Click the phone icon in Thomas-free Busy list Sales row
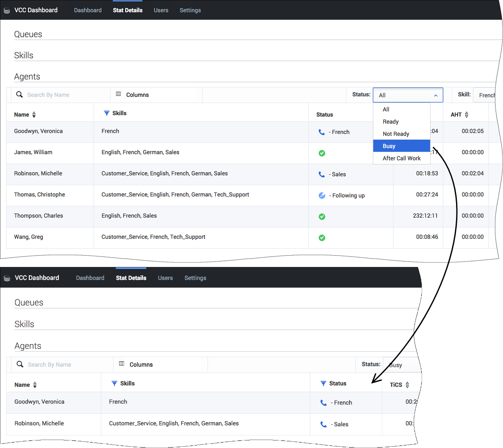503x448 pixels. click(x=323, y=424)
